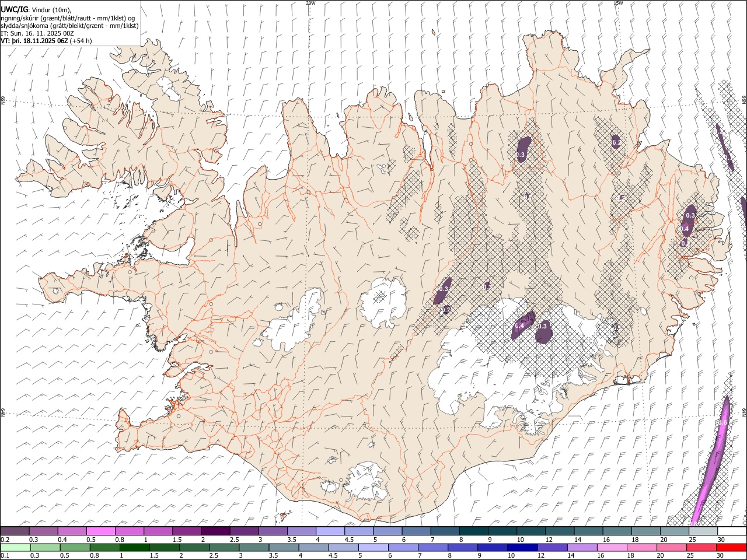
Task: Select upper legend swatch starting at 4
Action: tap(330, 531)
